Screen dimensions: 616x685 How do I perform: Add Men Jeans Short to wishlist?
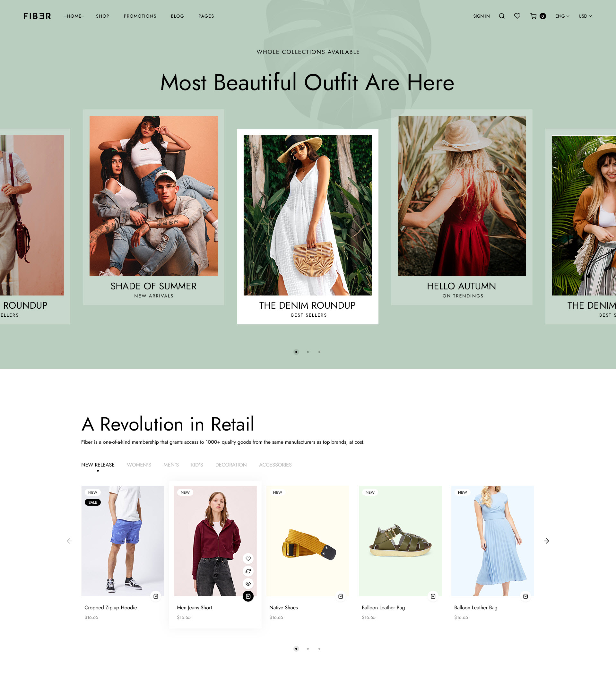point(248,559)
